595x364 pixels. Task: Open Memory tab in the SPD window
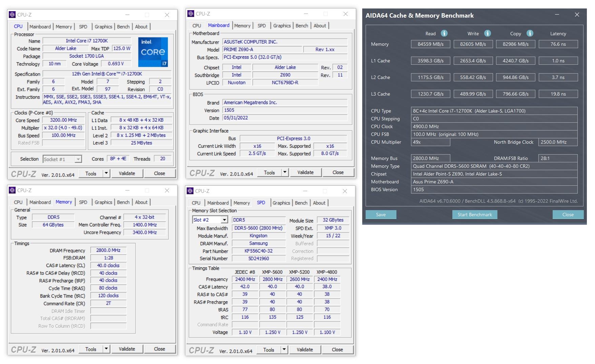[242, 203]
